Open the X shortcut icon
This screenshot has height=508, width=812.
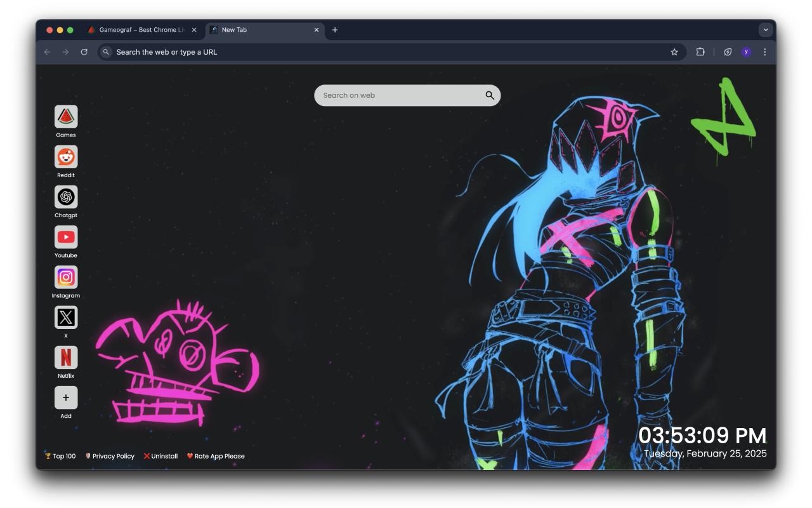pyautogui.click(x=66, y=317)
